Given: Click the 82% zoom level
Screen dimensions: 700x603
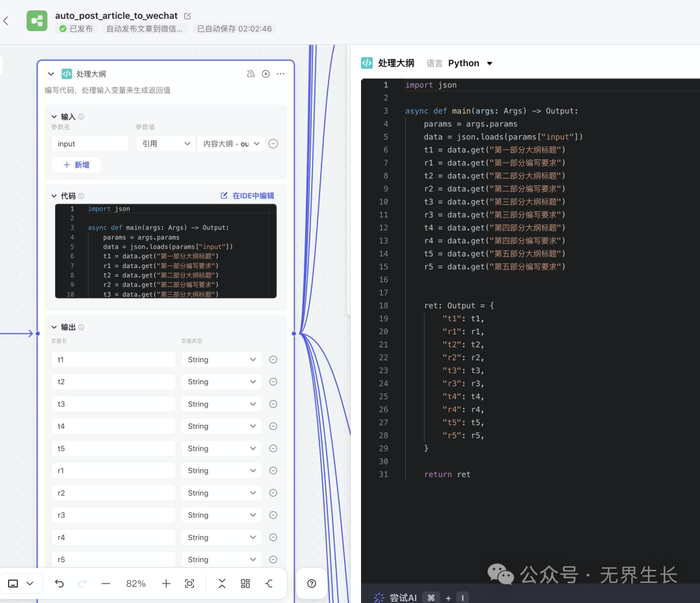Looking at the screenshot, I should 135,584.
